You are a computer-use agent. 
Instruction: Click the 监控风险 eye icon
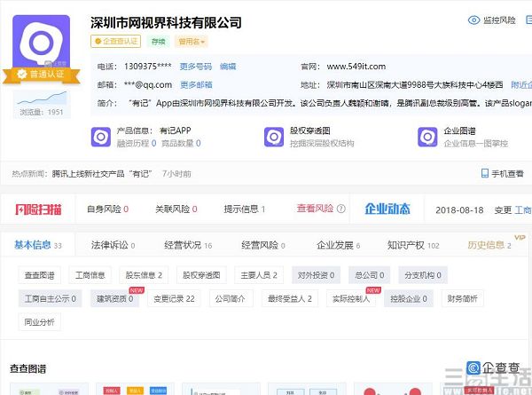coord(473,20)
